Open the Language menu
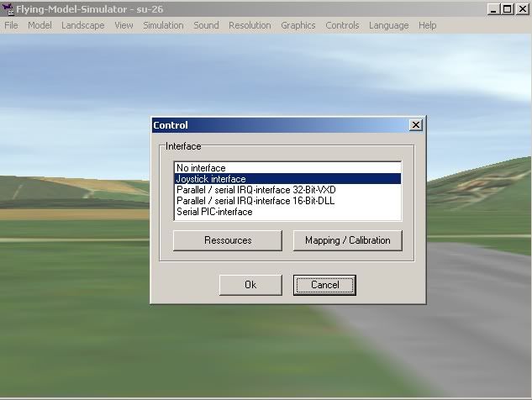The image size is (532, 400). pos(389,25)
